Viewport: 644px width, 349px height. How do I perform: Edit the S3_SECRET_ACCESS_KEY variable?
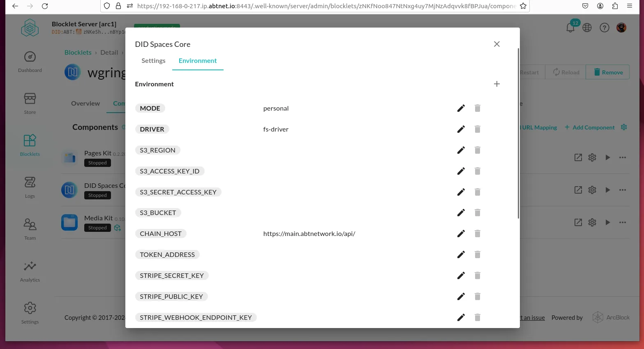click(461, 192)
